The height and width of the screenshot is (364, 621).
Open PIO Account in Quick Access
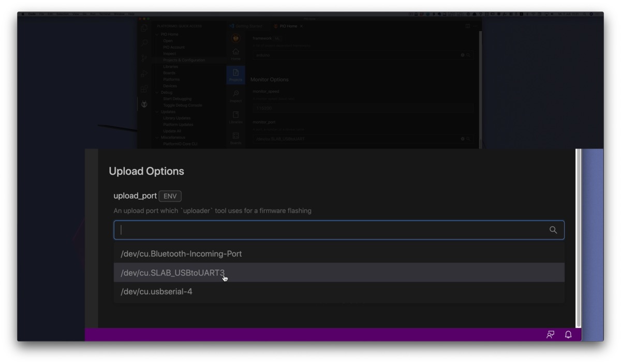click(174, 47)
